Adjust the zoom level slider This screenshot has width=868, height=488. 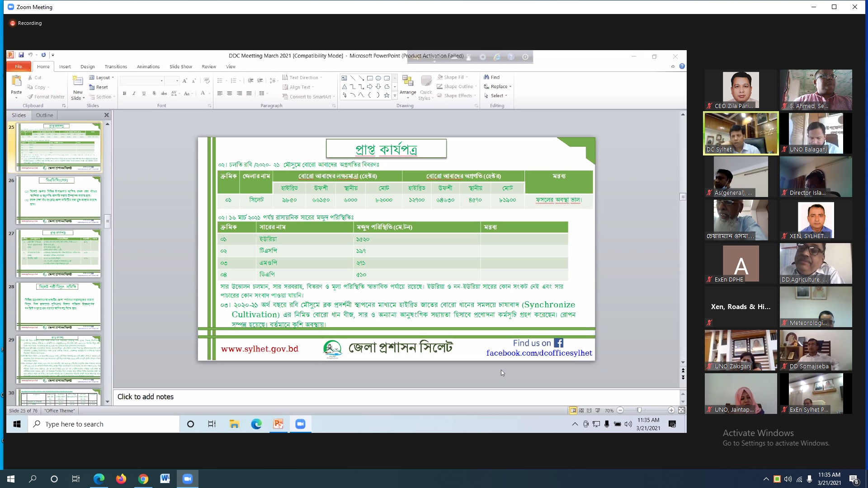point(639,411)
